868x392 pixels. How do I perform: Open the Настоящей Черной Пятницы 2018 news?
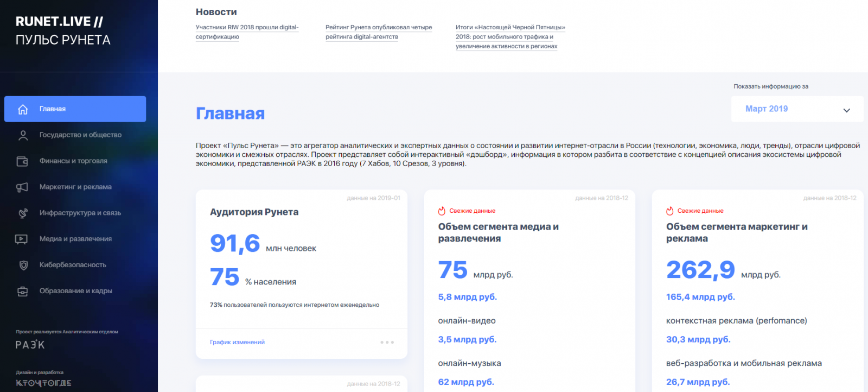(510, 37)
